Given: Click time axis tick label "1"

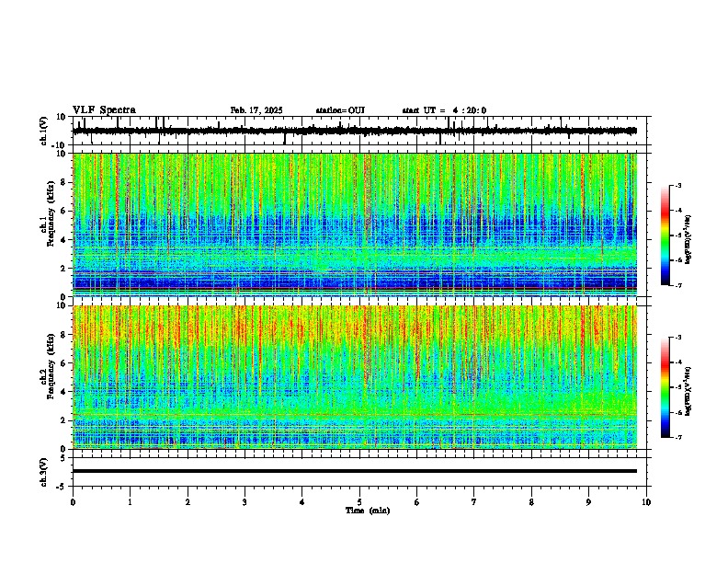Looking at the screenshot, I should [x=130, y=502].
